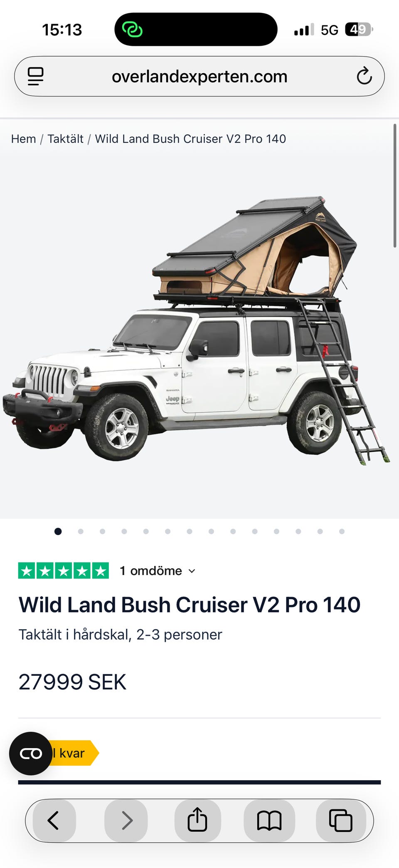The width and height of the screenshot is (399, 868).
Task: Expand the 1 omdöme reviews chevron
Action: [x=192, y=571]
